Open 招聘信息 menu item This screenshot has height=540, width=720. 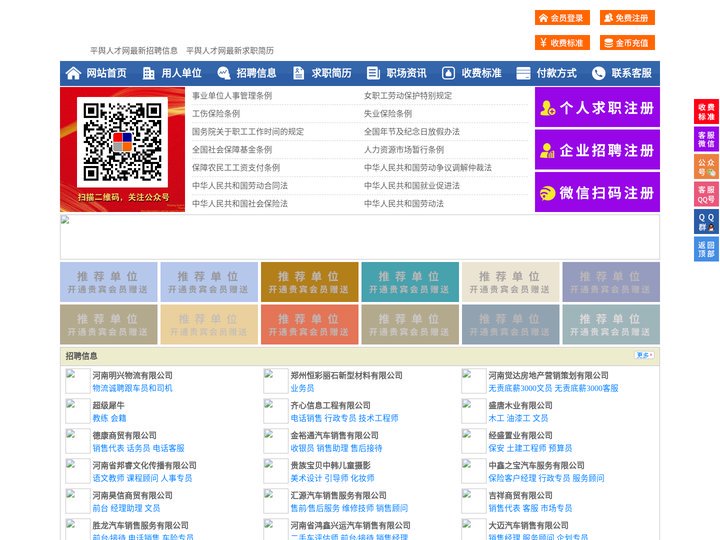(256, 73)
